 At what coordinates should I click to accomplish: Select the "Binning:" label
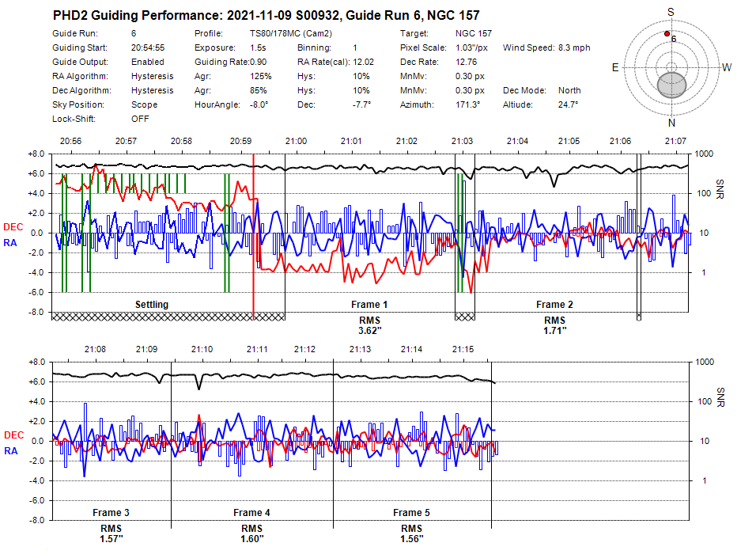click(x=314, y=47)
